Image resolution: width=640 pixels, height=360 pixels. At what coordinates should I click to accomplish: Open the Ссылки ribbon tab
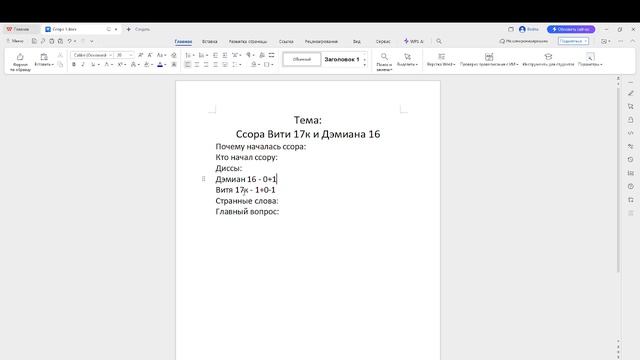pos(286,41)
